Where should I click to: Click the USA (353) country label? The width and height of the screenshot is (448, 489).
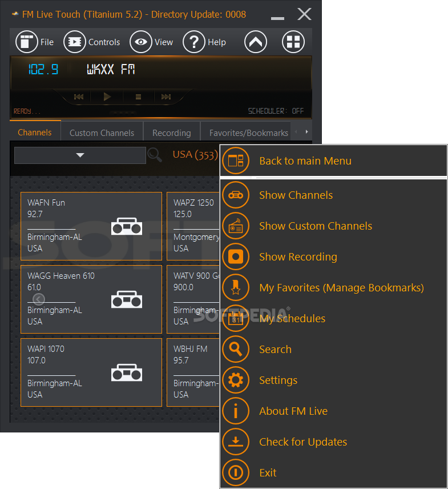tap(195, 155)
